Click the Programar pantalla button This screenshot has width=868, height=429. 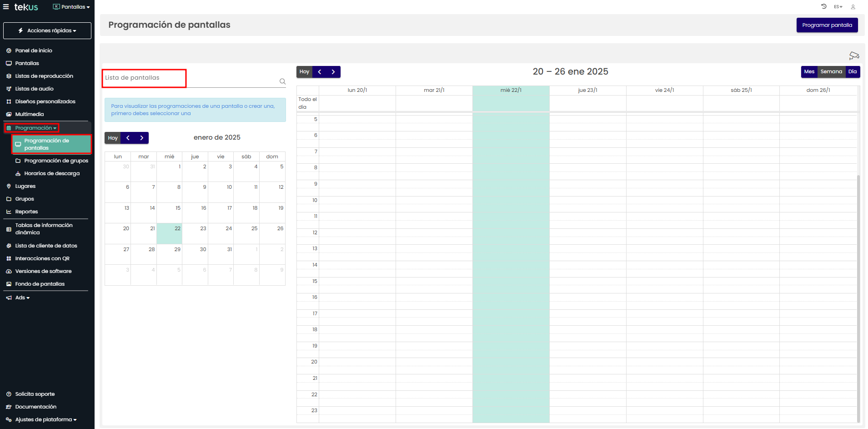click(827, 25)
